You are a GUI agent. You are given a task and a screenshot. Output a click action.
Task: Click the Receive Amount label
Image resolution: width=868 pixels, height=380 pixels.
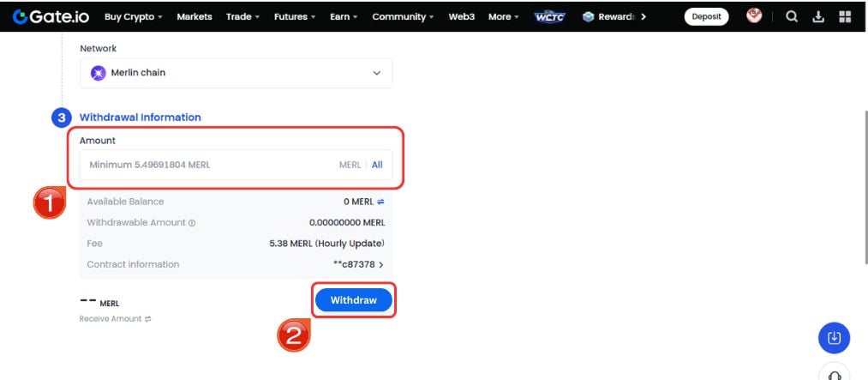click(111, 319)
